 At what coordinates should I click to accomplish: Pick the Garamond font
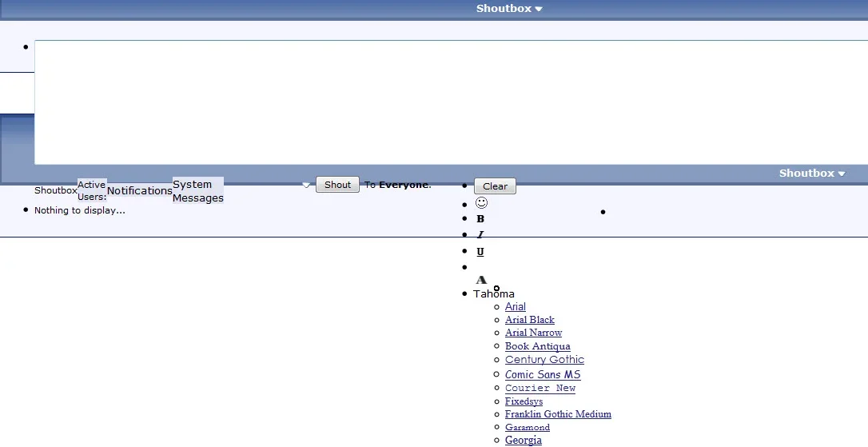[528, 427]
